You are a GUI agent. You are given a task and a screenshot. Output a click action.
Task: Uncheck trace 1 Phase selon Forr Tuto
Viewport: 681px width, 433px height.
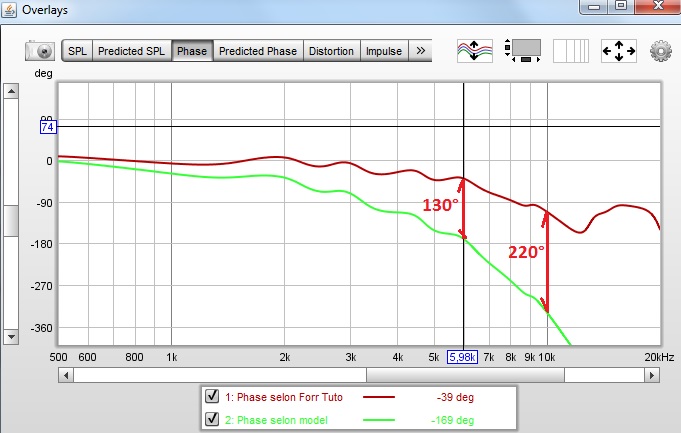(x=212, y=396)
